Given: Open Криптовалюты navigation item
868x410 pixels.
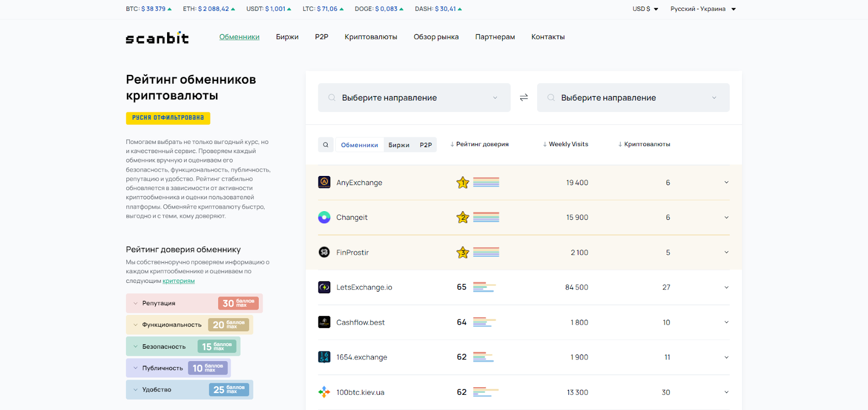Looking at the screenshot, I should pos(371,37).
